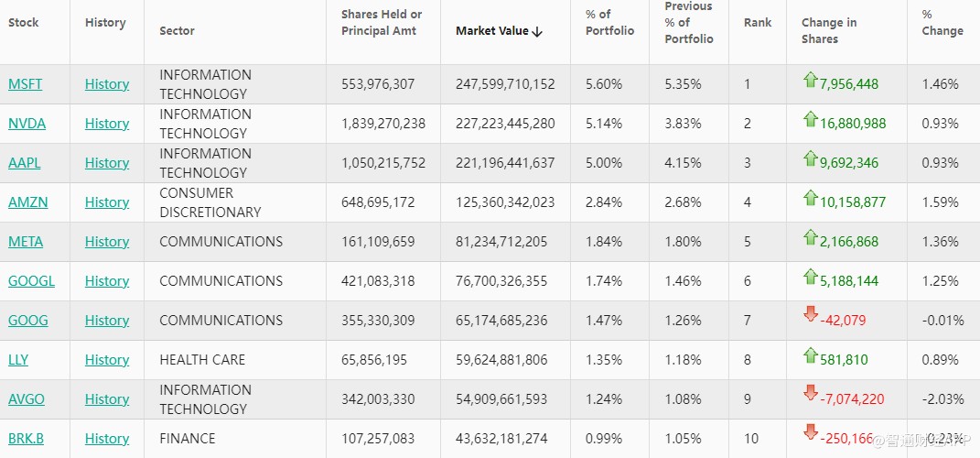The width and height of the screenshot is (980, 458).
Task: Click the Stock column header
Action: tap(24, 22)
